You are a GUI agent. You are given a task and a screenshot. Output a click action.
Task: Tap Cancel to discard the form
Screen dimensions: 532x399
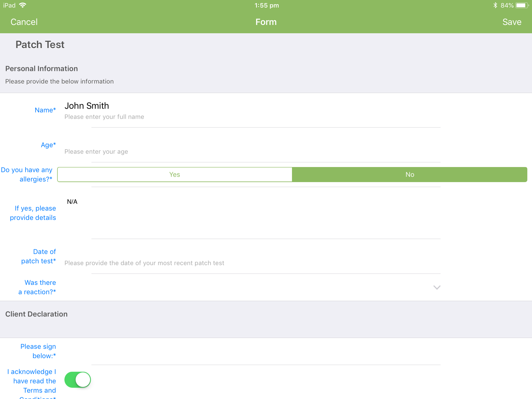tap(24, 22)
